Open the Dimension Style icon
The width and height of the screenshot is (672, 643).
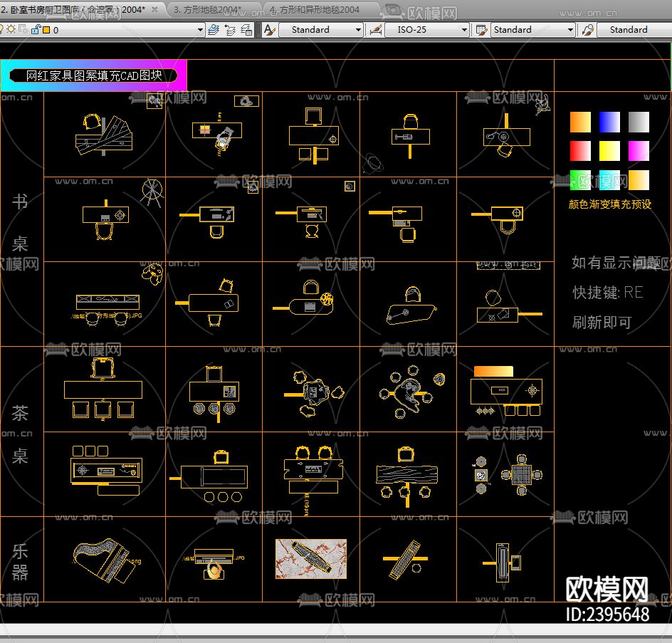[x=375, y=30]
